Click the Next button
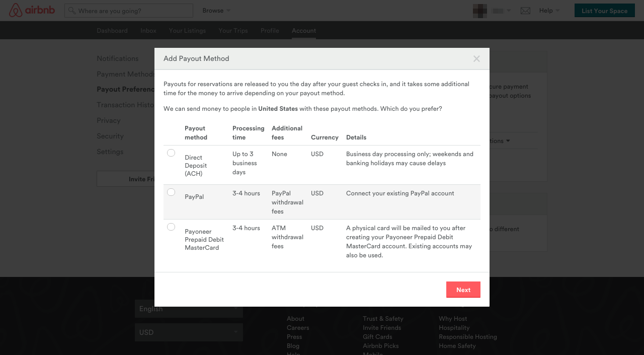Viewport: 644px width, 355px height. (463, 290)
